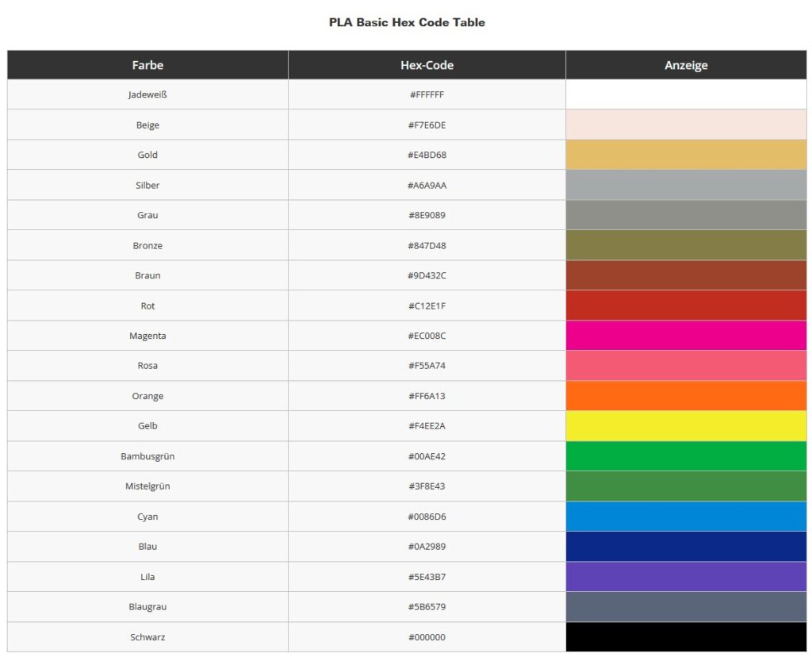Select hex code #00AE42
The height and width of the screenshot is (657, 812).
coord(427,456)
